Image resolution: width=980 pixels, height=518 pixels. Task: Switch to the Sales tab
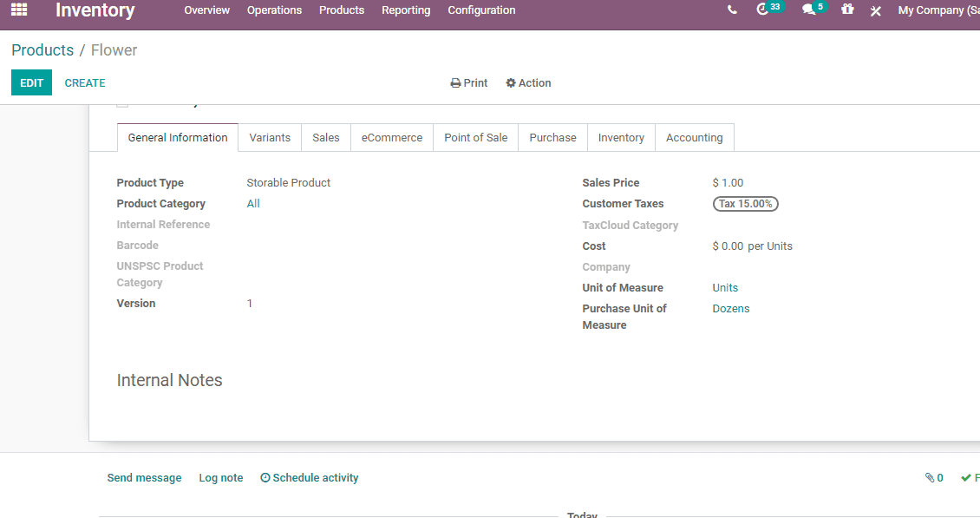pyautogui.click(x=325, y=138)
